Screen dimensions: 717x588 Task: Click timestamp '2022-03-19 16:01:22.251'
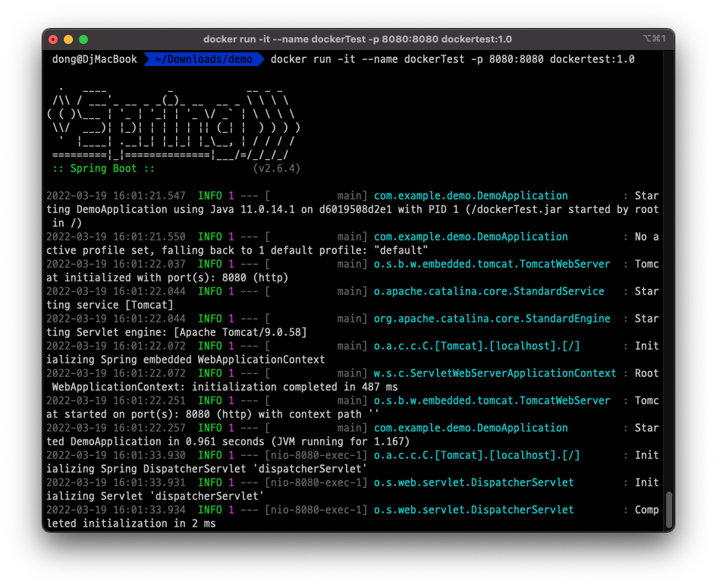116,401
